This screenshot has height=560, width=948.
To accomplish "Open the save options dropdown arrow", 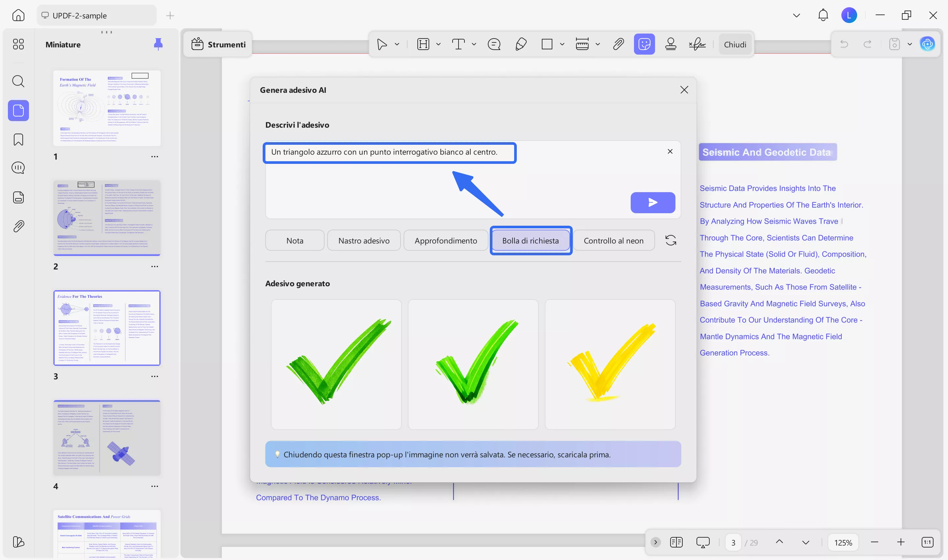I will (x=909, y=44).
